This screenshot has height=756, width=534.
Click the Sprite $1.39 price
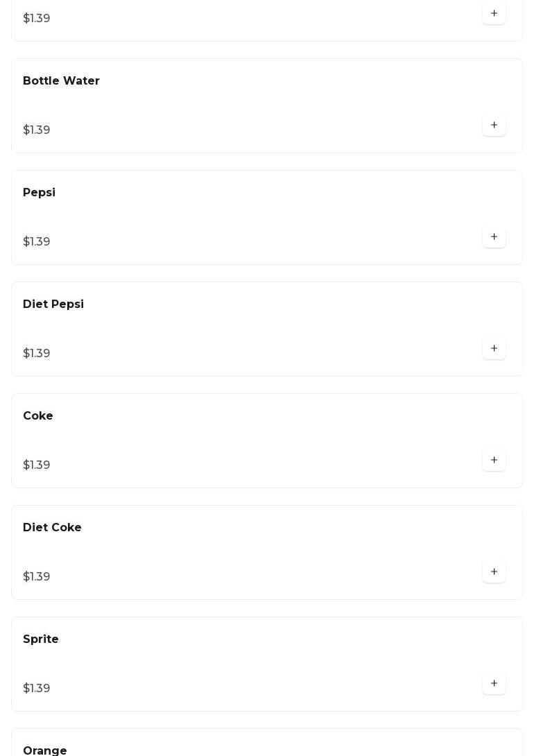(x=37, y=688)
